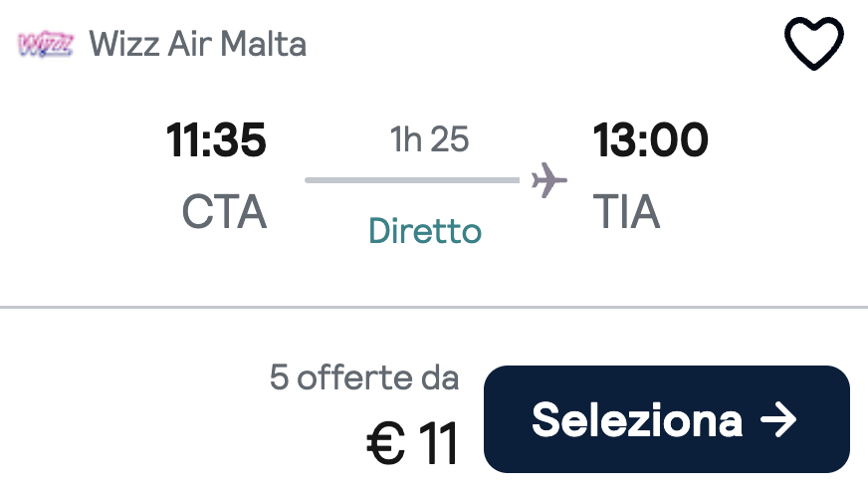Open the Wizz Air Malta airline name
868x494 pixels.
198,44
